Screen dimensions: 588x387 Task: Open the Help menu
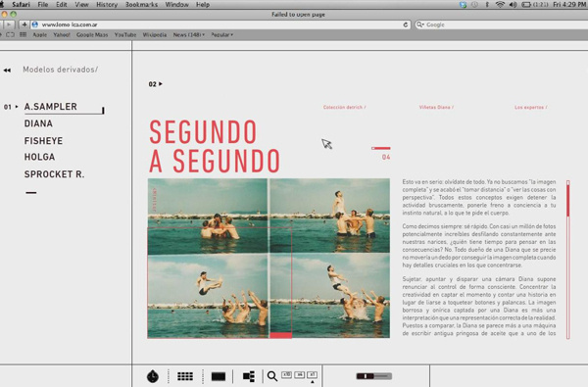[x=203, y=5]
